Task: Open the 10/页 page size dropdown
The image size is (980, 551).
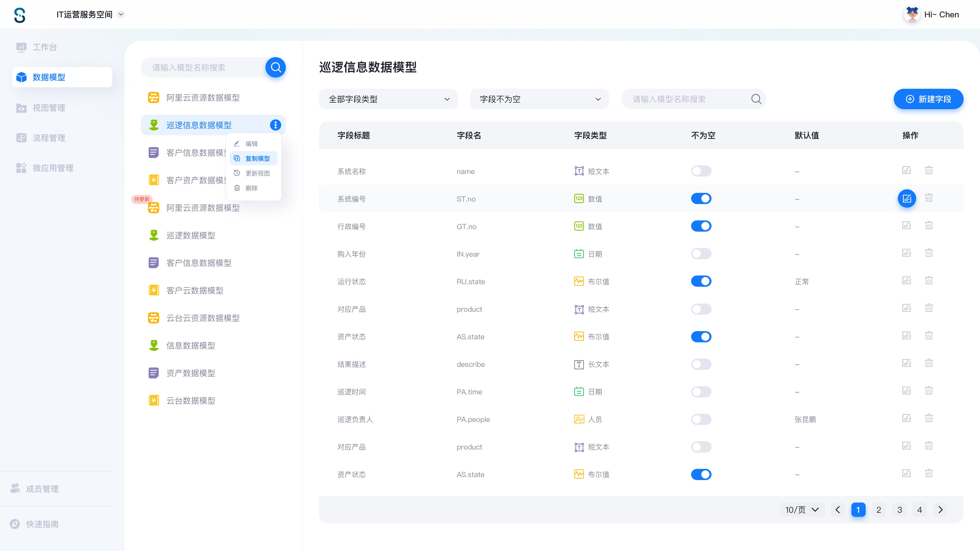Action: [x=802, y=510]
